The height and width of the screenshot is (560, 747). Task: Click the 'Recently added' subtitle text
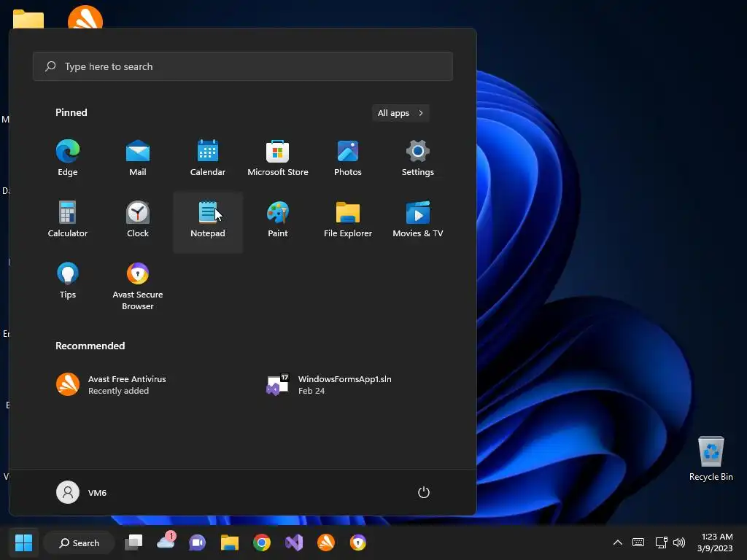coord(119,391)
